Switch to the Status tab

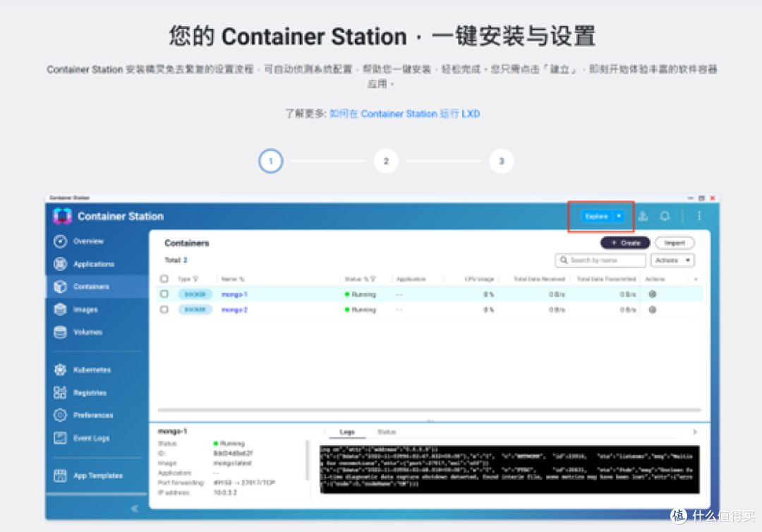pyautogui.click(x=387, y=432)
